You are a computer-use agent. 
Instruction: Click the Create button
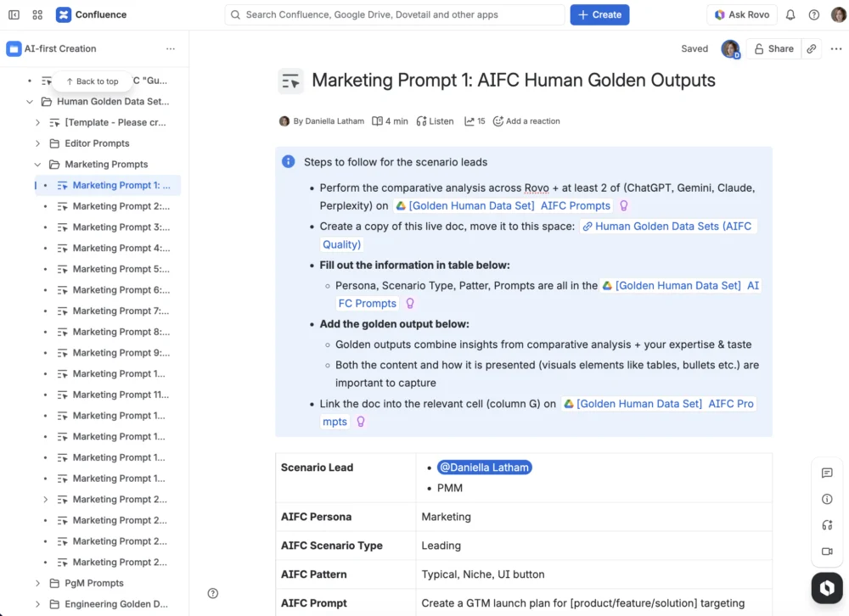coord(599,14)
